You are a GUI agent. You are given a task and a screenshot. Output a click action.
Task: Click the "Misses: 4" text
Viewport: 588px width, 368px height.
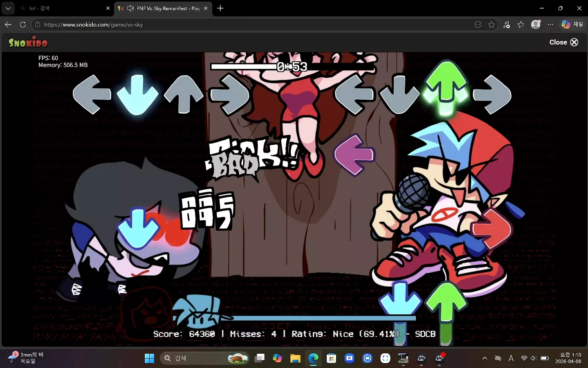(253, 334)
